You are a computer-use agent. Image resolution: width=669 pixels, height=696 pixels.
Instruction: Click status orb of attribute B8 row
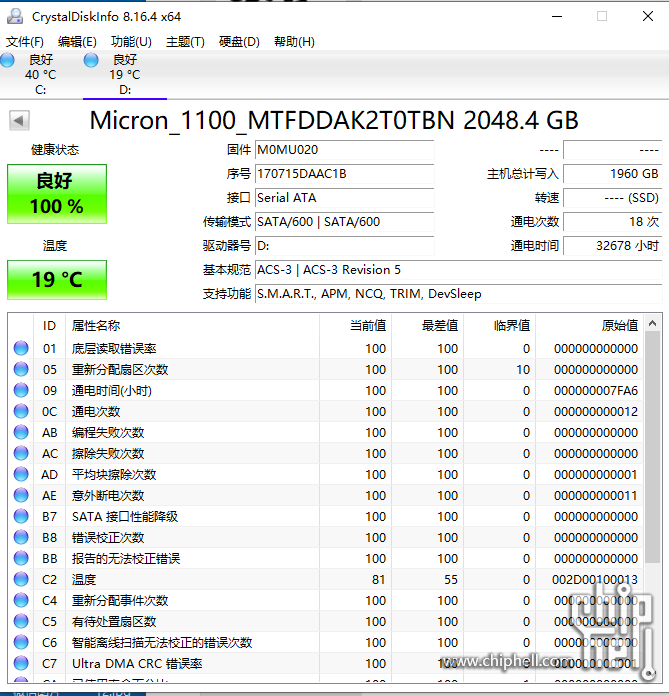pyautogui.click(x=21, y=538)
